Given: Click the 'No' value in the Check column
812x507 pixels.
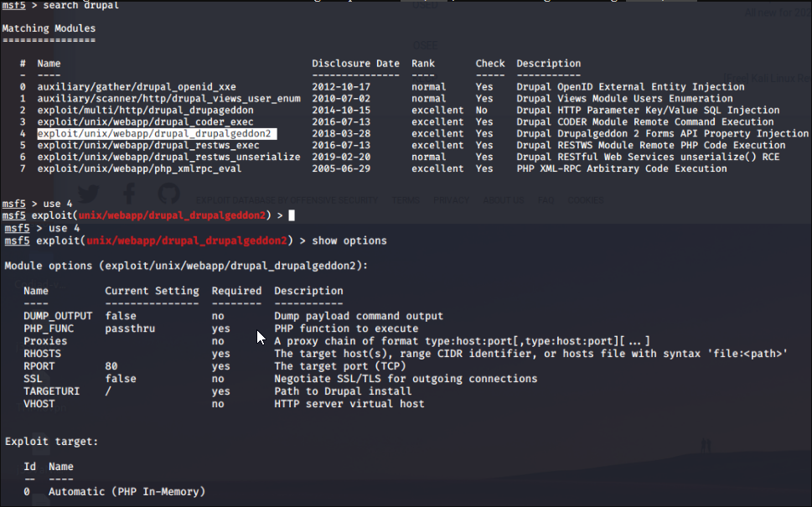Looking at the screenshot, I should [x=482, y=111].
